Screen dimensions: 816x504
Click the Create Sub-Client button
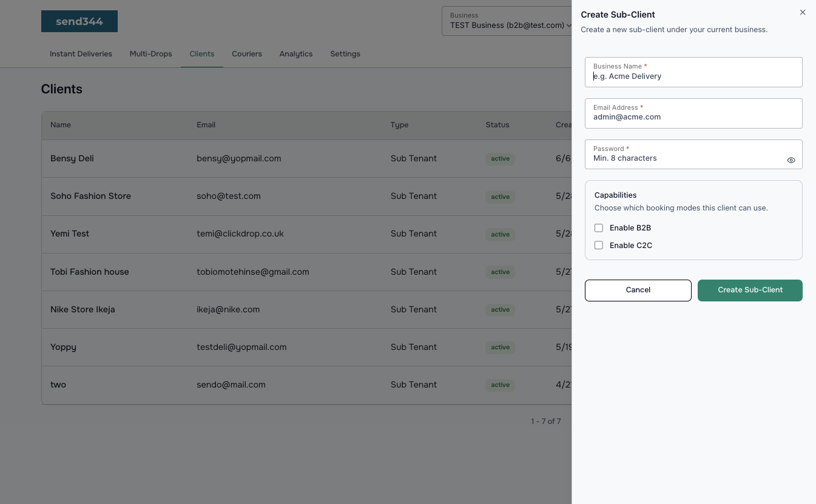click(750, 290)
